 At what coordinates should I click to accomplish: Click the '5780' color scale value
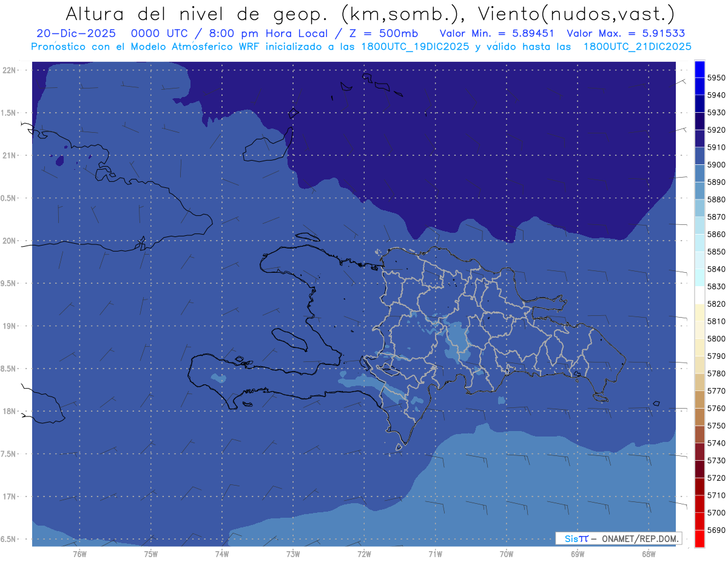pyautogui.click(x=716, y=373)
